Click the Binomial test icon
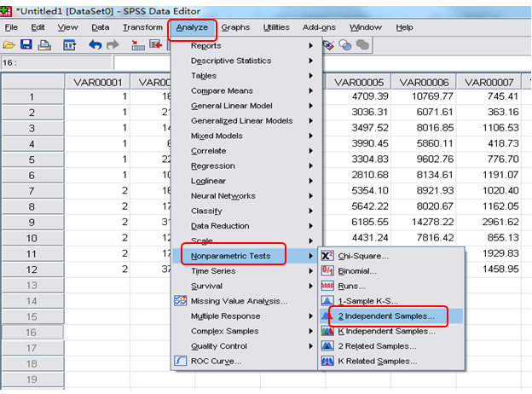The image size is (532, 394). tap(327, 271)
